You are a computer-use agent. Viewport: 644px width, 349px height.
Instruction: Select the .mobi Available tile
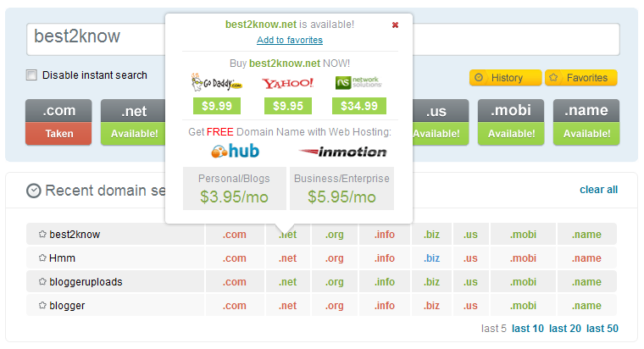tap(511, 122)
